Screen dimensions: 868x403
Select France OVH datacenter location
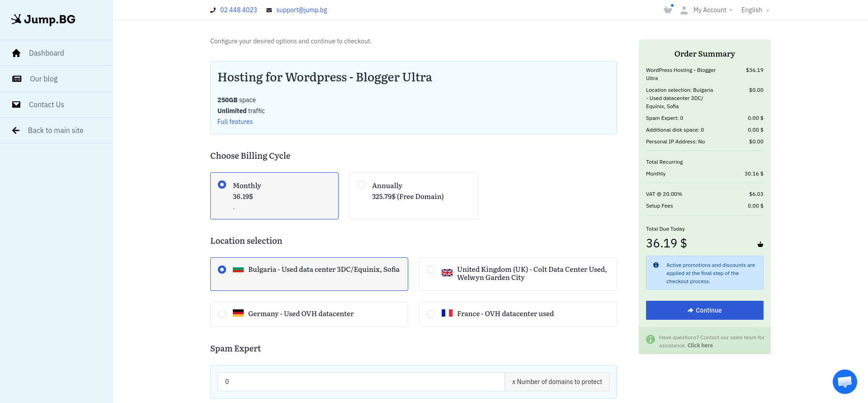tap(518, 314)
